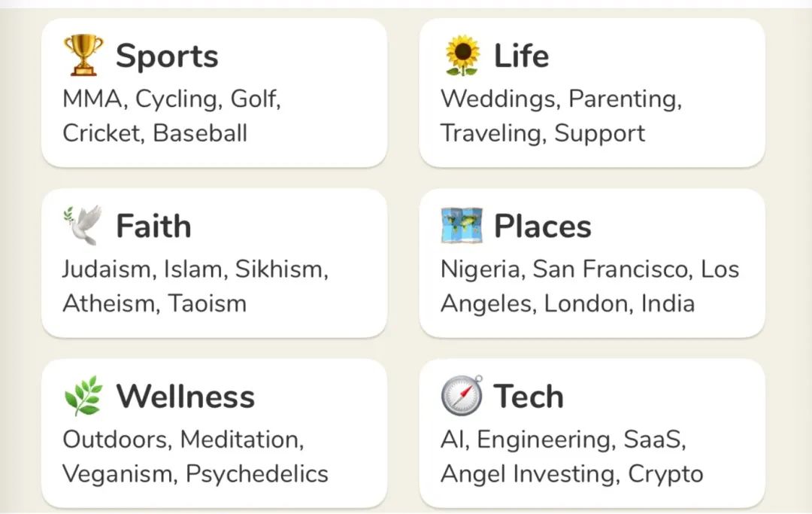This screenshot has height=514, width=812.
Task: Select the Wellness topic heading
Action: [185, 397]
